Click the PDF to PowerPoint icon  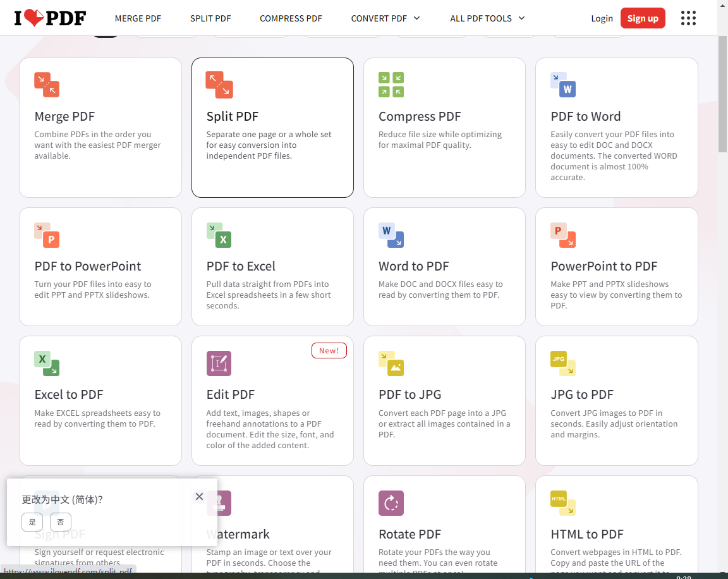coord(47,235)
